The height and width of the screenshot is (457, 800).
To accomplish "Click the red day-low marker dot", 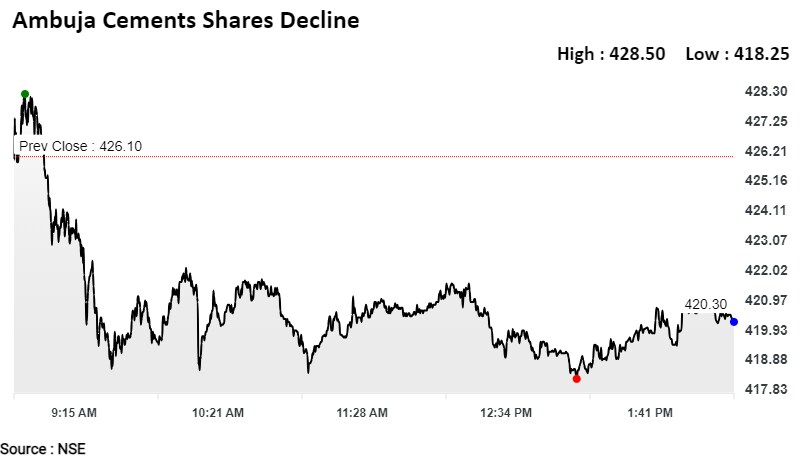I will [576, 378].
